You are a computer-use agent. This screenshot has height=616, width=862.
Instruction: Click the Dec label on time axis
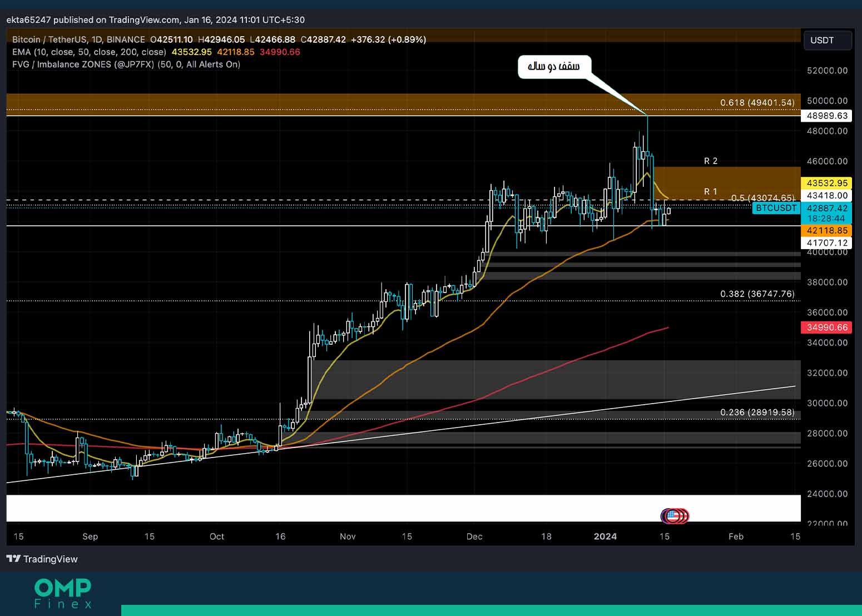tap(474, 536)
